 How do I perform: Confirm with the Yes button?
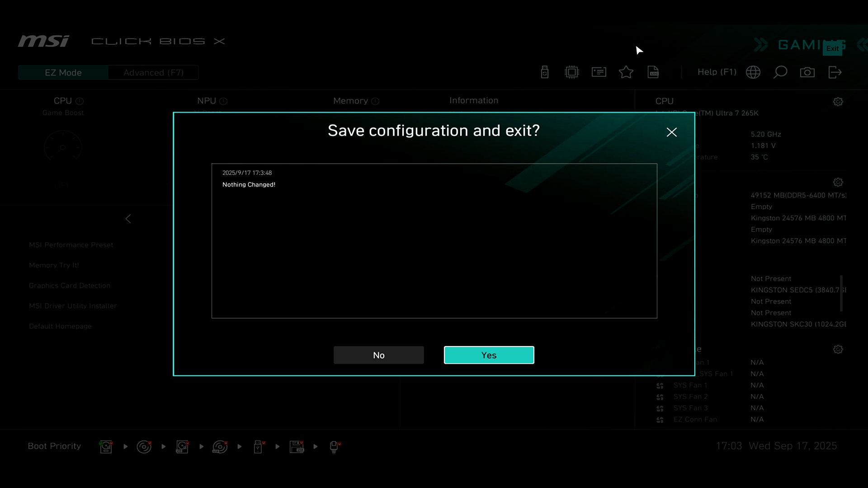tap(489, 355)
